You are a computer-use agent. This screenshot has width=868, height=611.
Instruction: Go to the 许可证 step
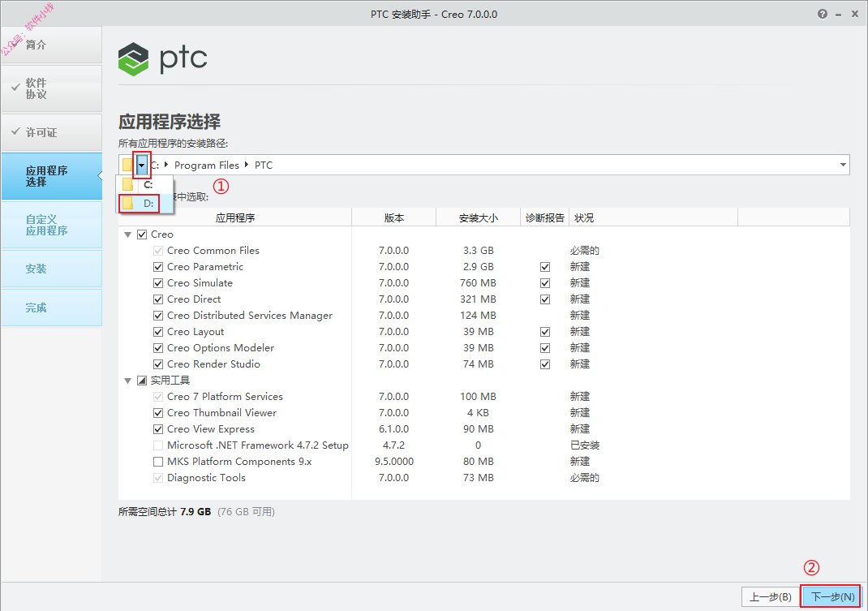(51, 132)
